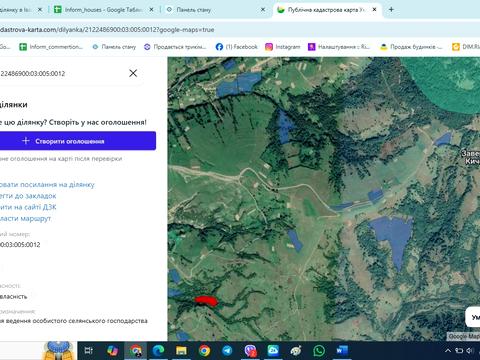
Task: Open Telegram from taskbar
Action: (227, 350)
